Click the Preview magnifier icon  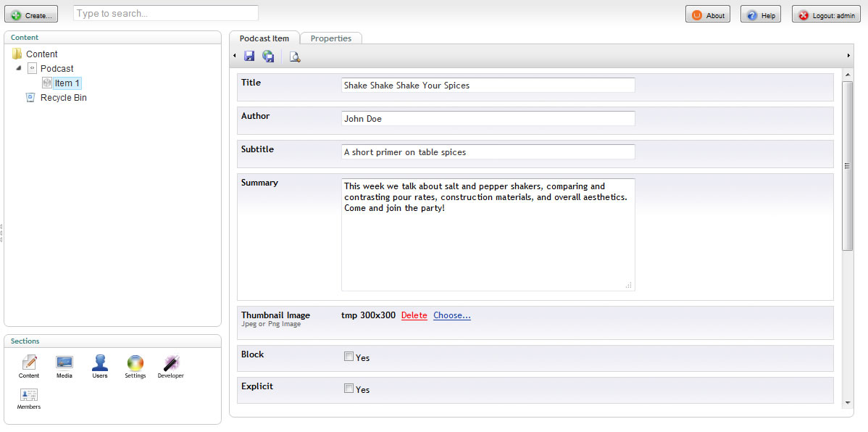(x=295, y=56)
